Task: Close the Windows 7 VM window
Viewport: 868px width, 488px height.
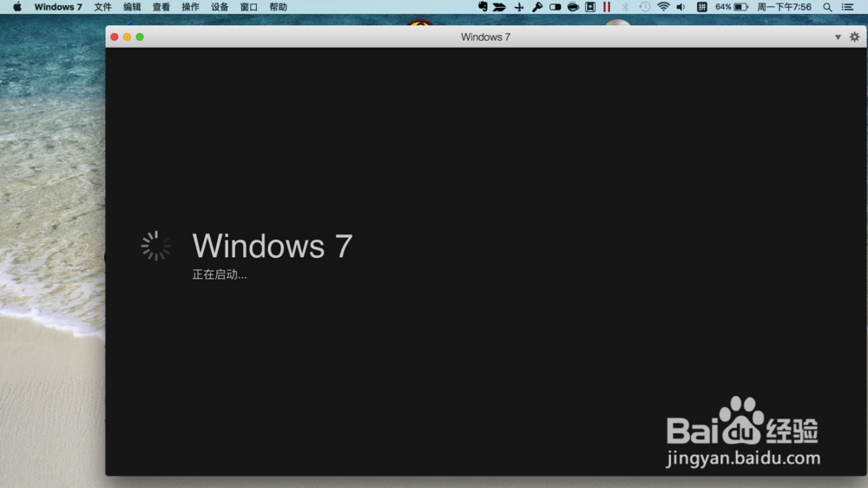Action: (115, 36)
